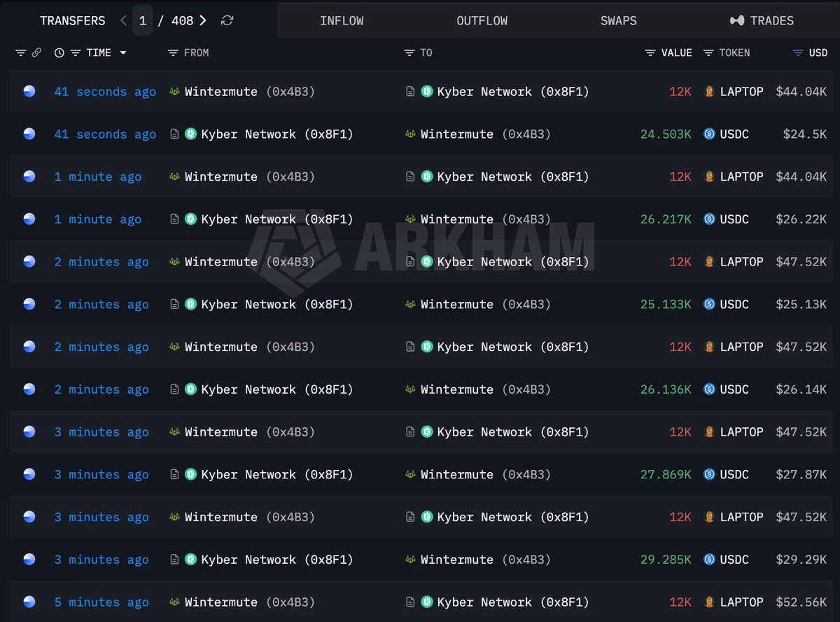Click the $27.87K USD amount
The image size is (840, 622).
pos(801,475)
